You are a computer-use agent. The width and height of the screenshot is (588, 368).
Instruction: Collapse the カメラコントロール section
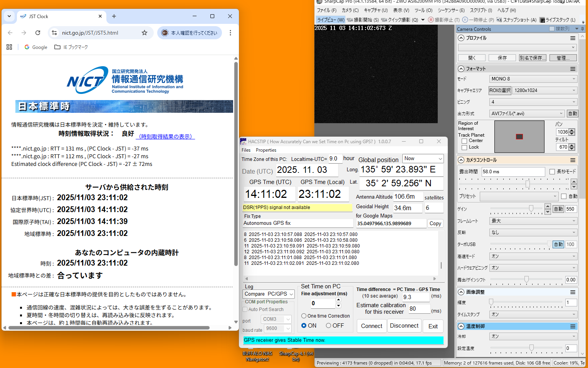click(461, 160)
